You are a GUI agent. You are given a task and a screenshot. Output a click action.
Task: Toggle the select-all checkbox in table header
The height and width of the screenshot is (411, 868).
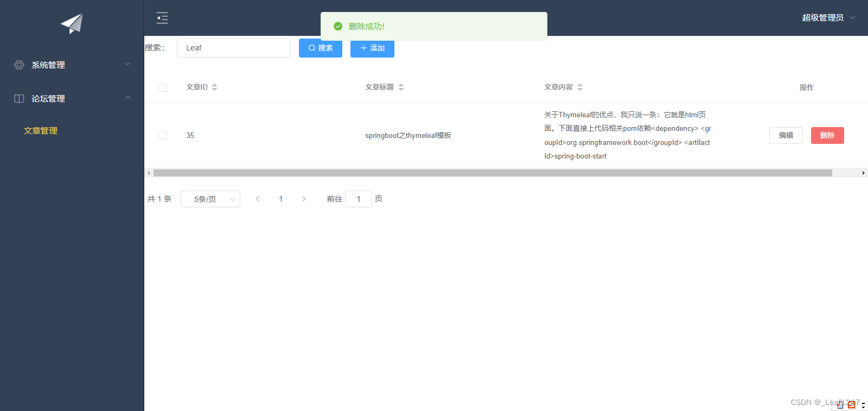point(162,87)
